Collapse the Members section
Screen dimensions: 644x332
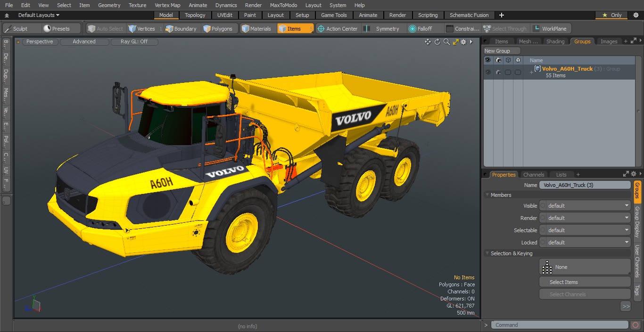click(x=487, y=195)
